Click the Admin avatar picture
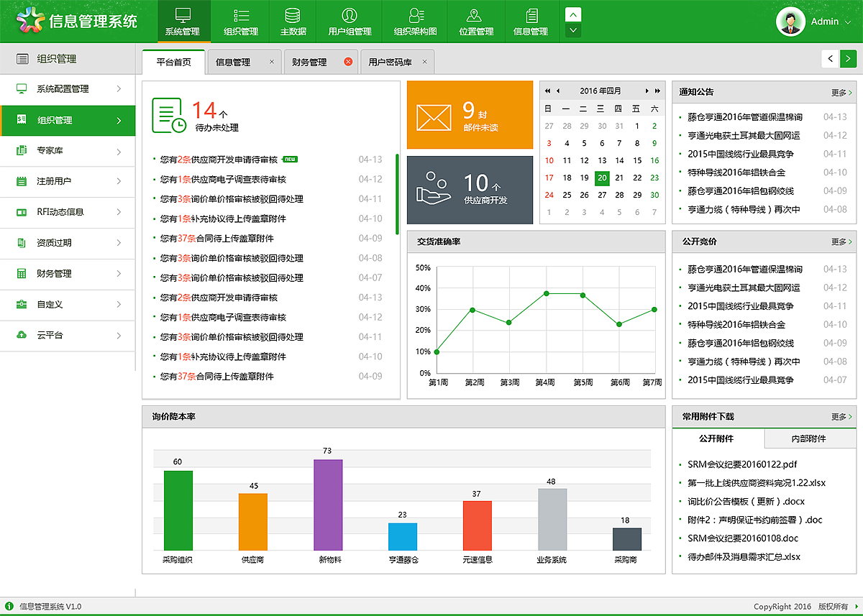Screen dimensions: 863x616 791,21
